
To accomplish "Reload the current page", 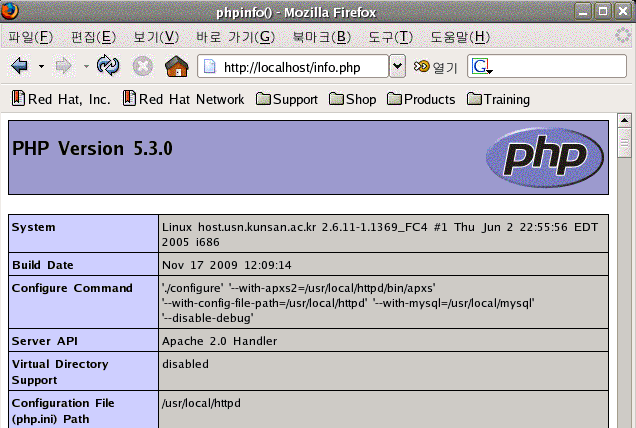I will [108, 66].
